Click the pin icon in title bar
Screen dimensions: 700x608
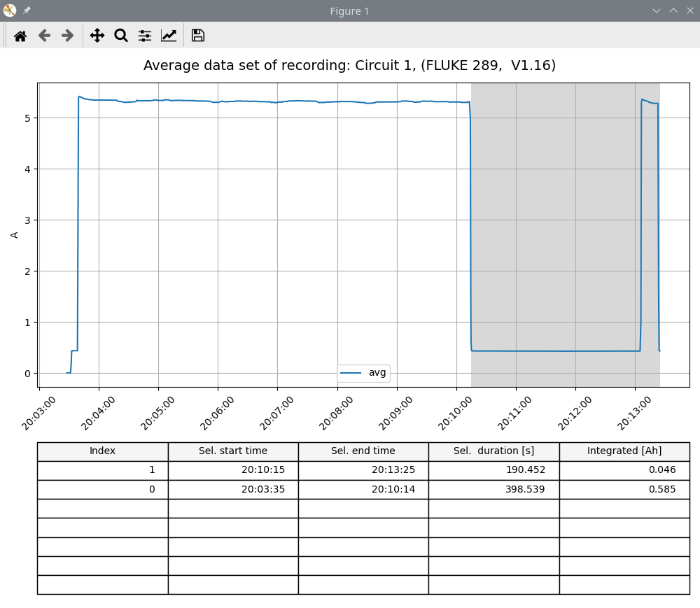pyautogui.click(x=27, y=10)
